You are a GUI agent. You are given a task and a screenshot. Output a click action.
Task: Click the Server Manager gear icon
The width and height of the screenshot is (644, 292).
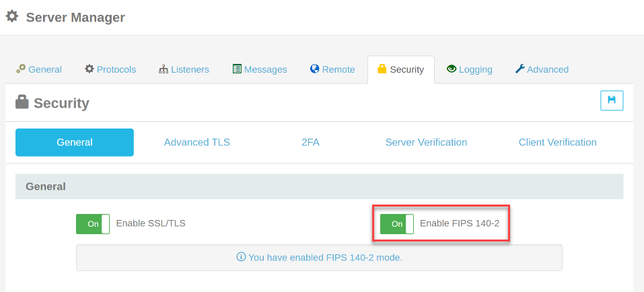pyautogui.click(x=12, y=16)
